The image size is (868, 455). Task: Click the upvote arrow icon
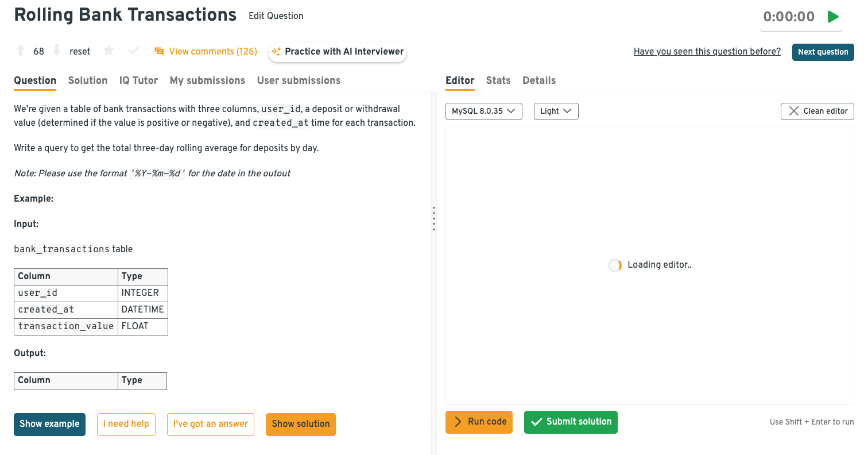(x=21, y=51)
